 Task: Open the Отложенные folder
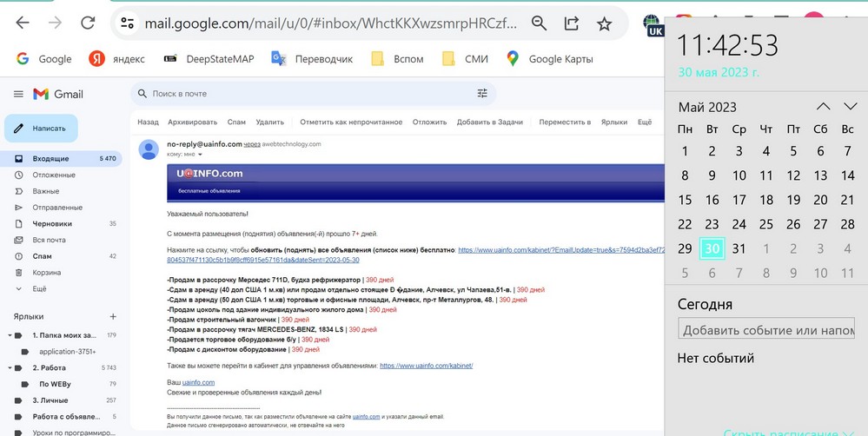click(61, 175)
